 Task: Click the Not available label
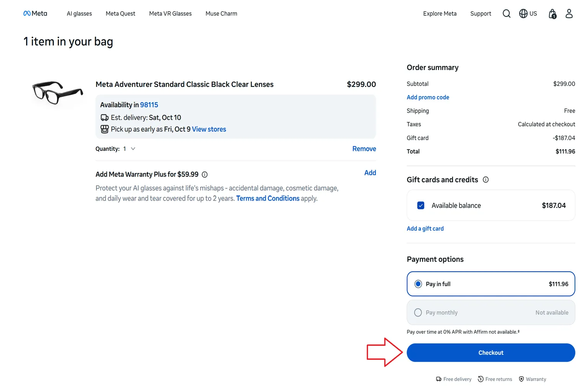(552, 313)
